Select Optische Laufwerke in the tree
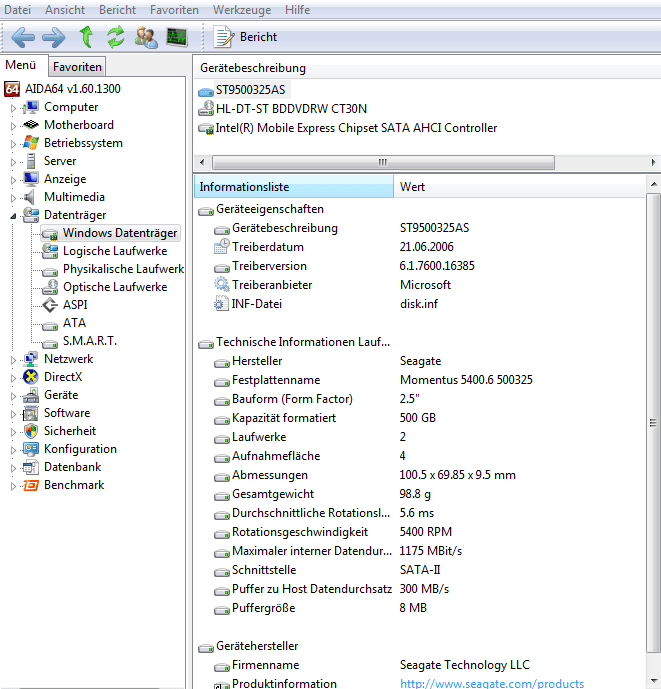This screenshot has width=661, height=689. (115, 287)
